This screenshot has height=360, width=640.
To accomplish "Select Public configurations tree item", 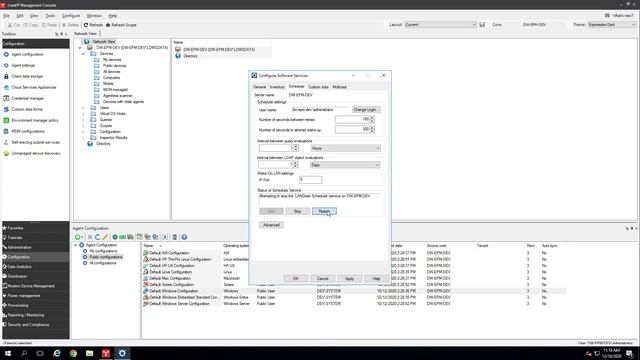I will pos(105,257).
